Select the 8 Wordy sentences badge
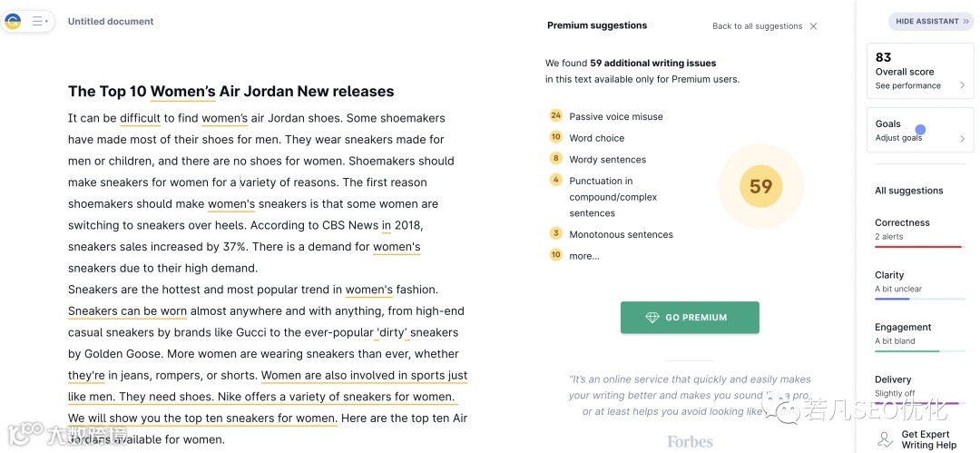Viewport: 980px width, 453px height. (x=556, y=159)
